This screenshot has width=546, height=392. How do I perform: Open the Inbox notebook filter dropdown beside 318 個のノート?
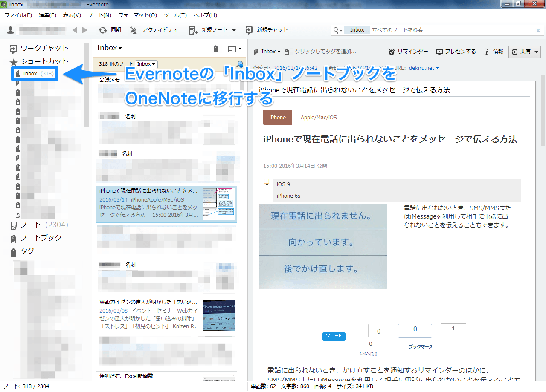[x=146, y=64]
